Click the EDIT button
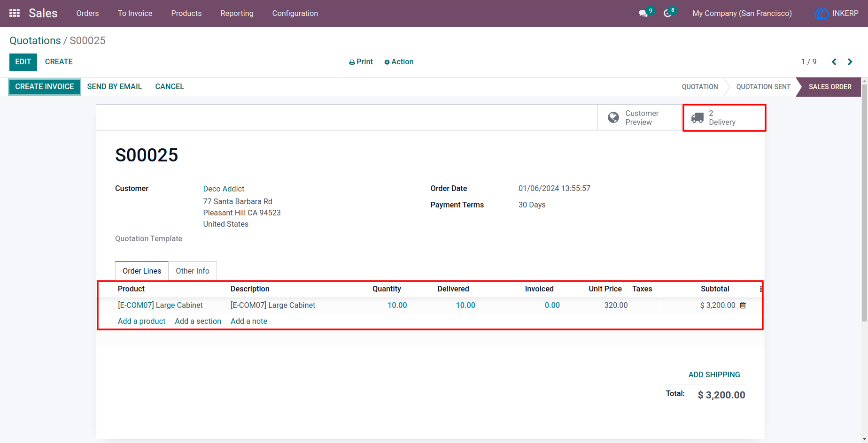 23,62
